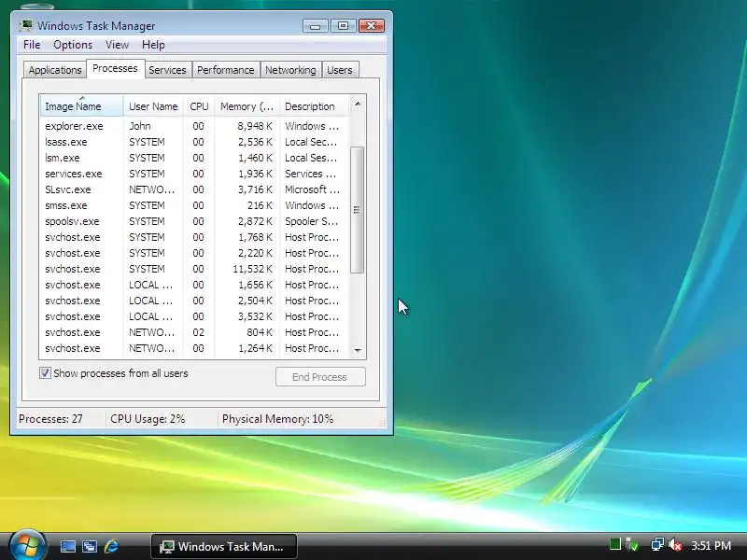Switch to the Performance tab
The width and height of the screenshot is (747, 560).
click(x=225, y=70)
